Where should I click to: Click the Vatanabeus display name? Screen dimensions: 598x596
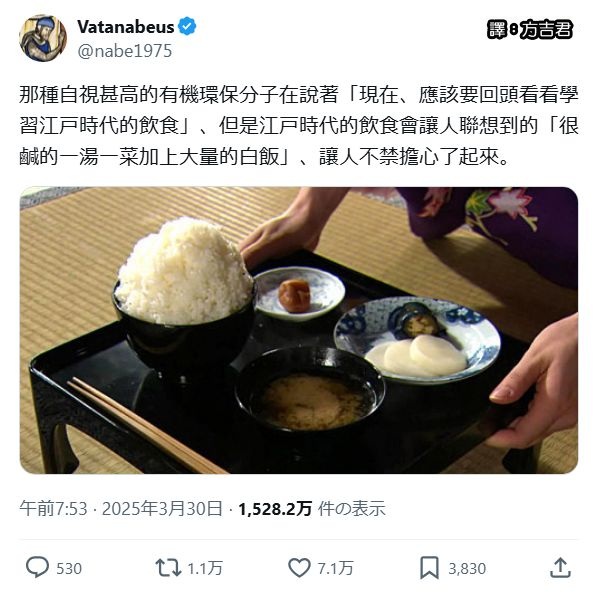point(125,27)
